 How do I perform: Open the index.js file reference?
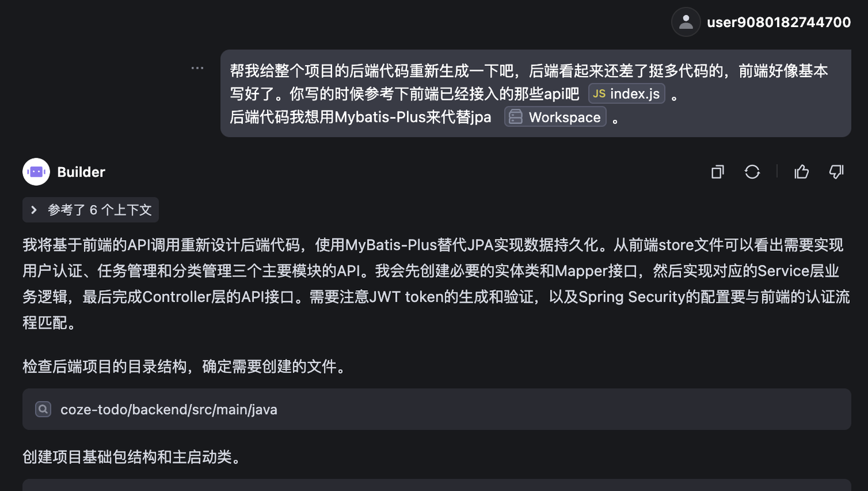tap(626, 93)
